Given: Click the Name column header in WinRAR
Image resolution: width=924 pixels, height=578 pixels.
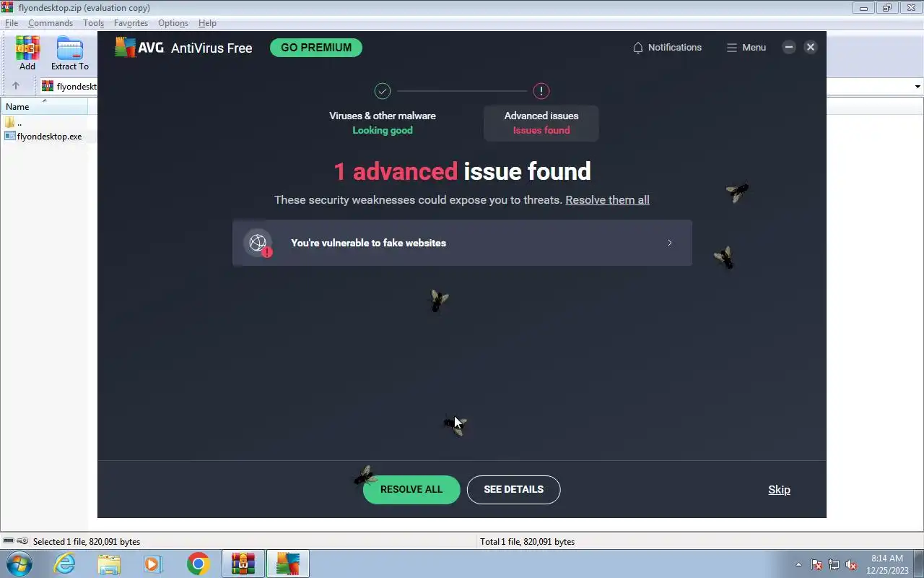Looking at the screenshot, I should tap(43, 106).
